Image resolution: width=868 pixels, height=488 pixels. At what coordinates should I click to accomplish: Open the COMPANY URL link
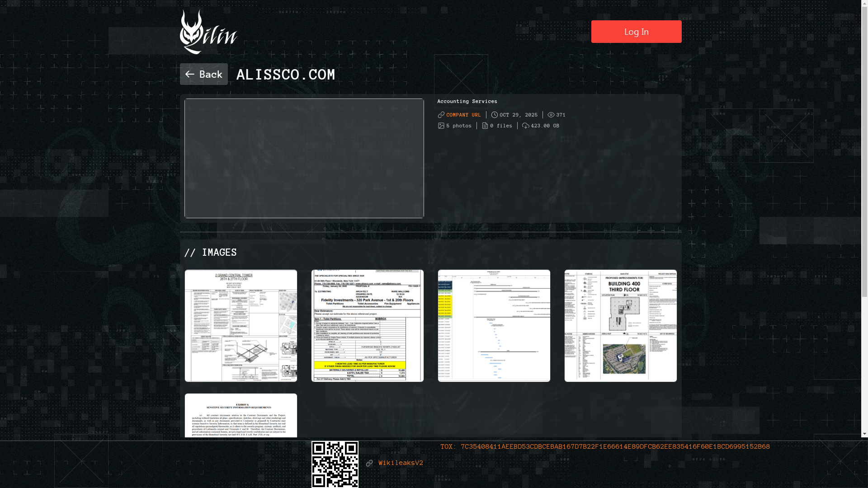click(x=463, y=115)
